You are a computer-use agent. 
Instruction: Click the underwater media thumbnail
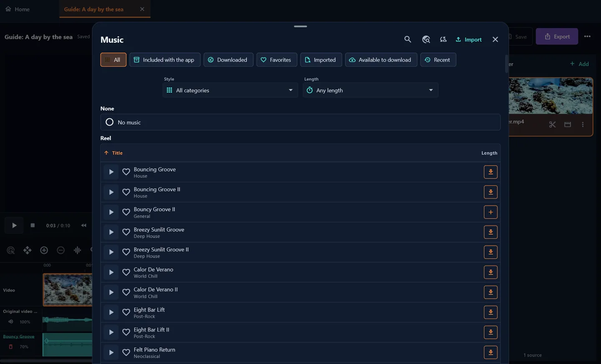click(550, 96)
